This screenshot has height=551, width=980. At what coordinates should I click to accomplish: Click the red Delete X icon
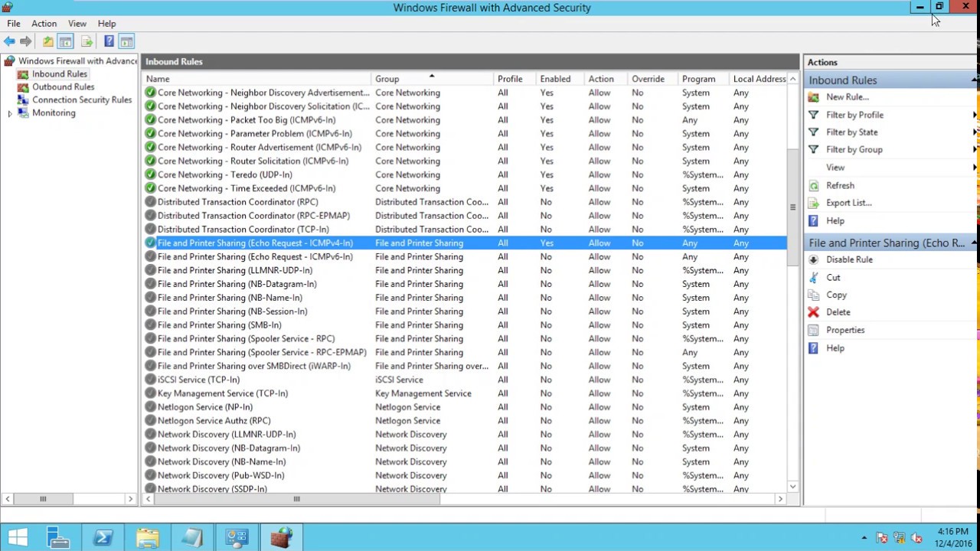tap(813, 312)
